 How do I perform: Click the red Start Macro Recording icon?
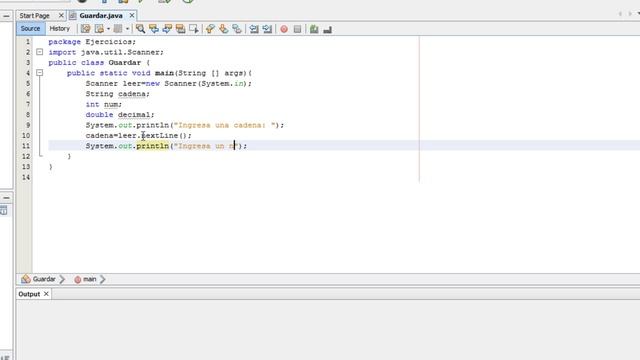point(284,29)
